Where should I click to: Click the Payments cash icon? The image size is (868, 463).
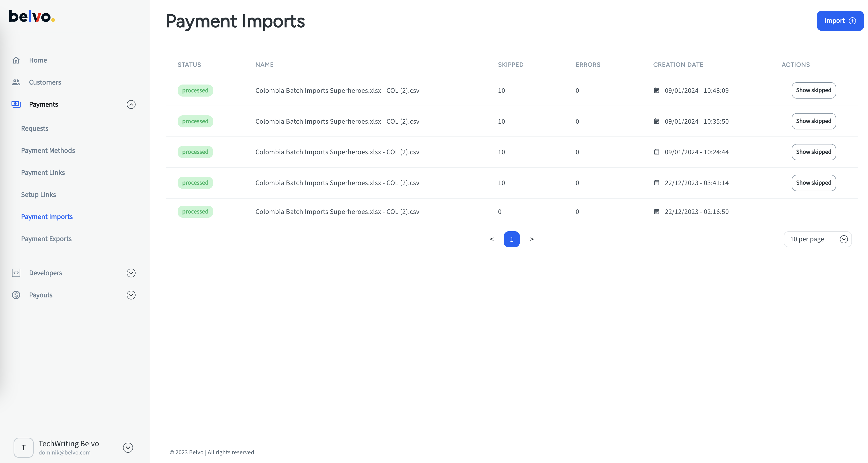[16, 104]
